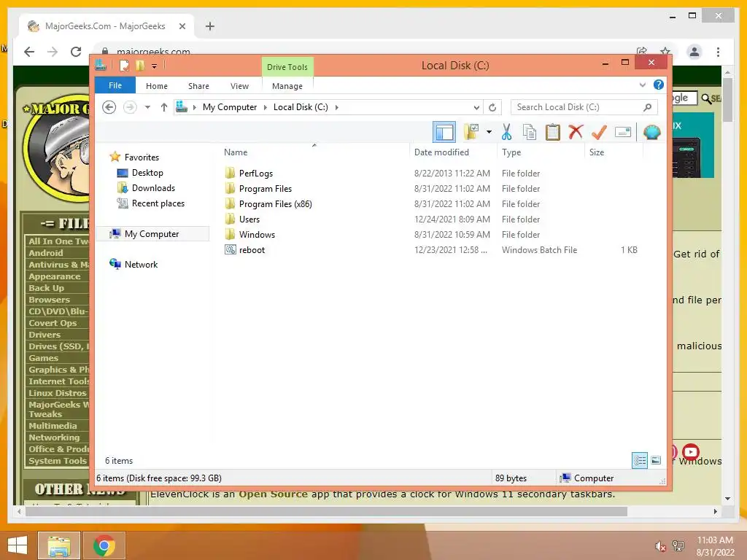Open Chrome's three-dot menu

tap(718, 52)
